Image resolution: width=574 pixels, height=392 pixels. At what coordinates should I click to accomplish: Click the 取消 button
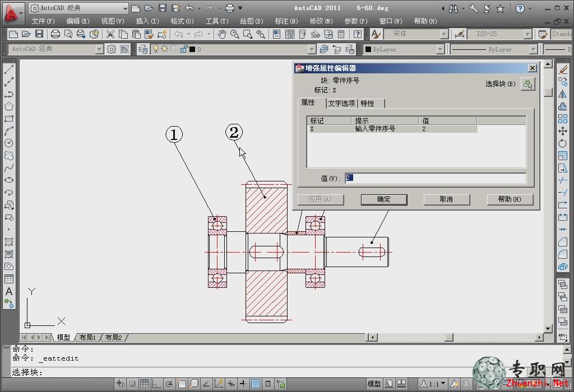446,199
